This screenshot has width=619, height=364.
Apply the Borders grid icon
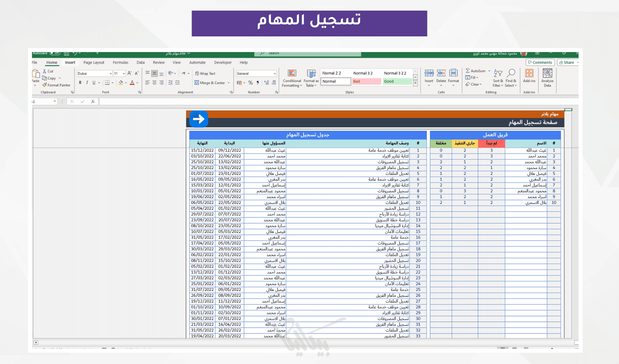pyautogui.click(x=107, y=83)
